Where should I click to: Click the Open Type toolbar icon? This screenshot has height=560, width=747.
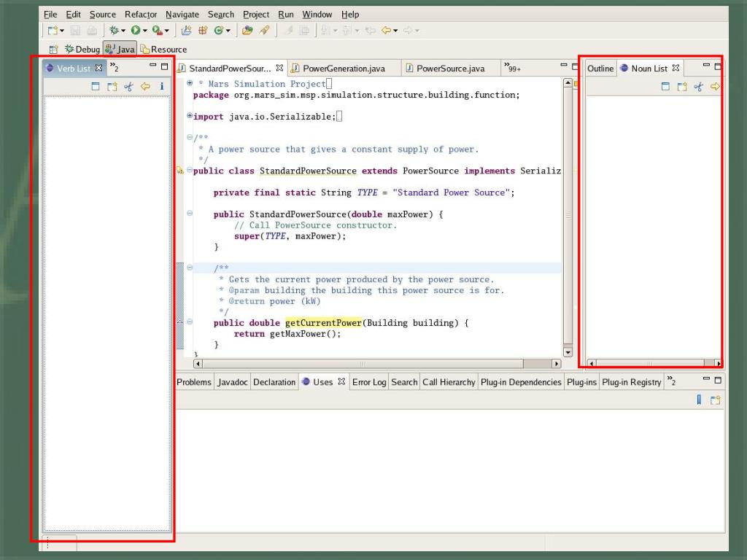pos(247,31)
